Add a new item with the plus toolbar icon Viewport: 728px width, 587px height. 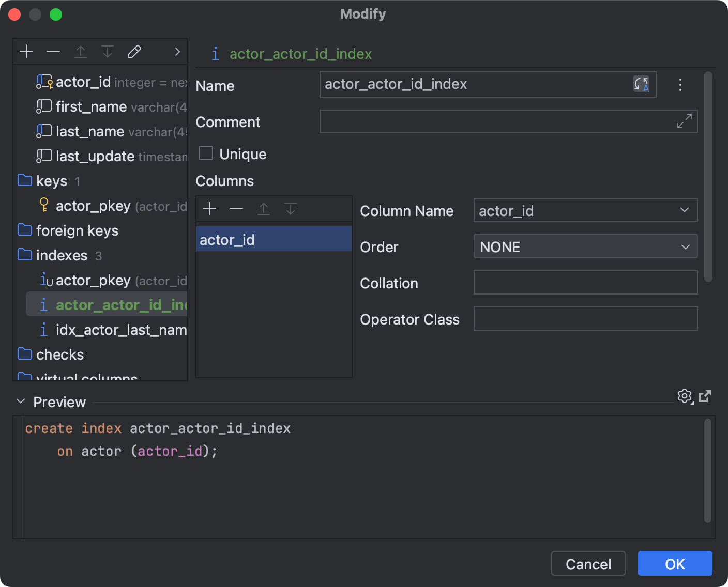[x=26, y=51]
